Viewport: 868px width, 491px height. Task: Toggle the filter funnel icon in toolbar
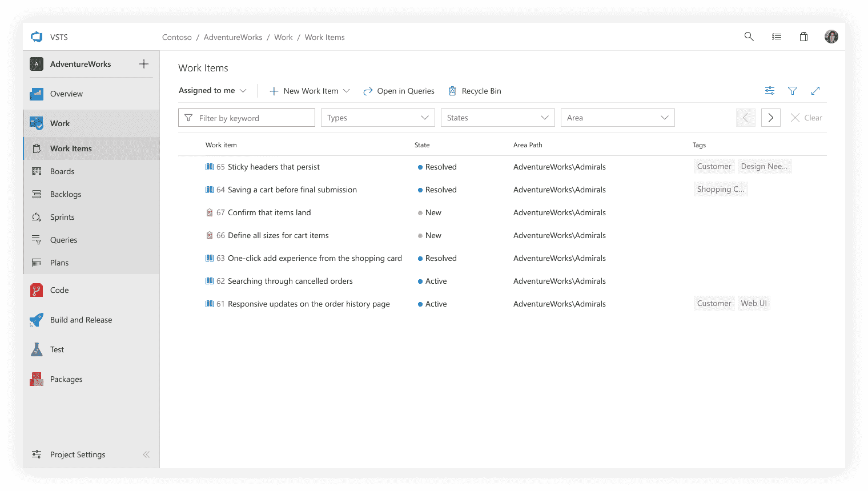pyautogui.click(x=793, y=91)
